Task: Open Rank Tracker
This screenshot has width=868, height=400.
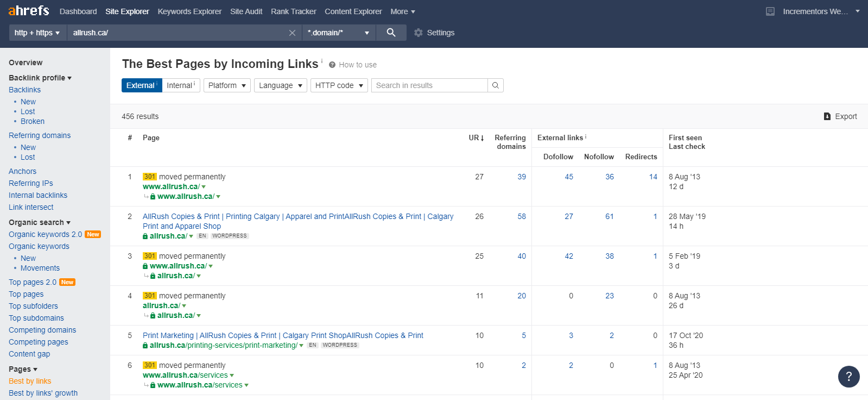Action: coord(294,11)
